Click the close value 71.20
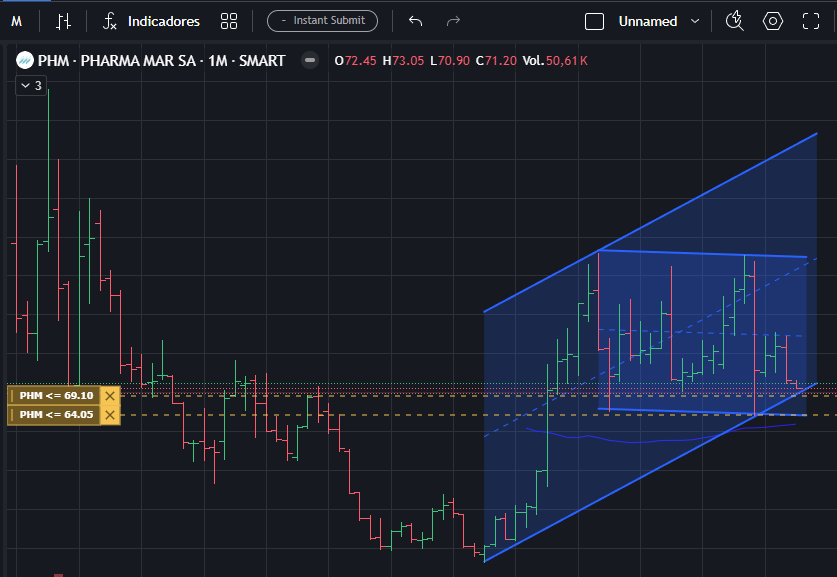This screenshot has width=837, height=577. pos(501,61)
